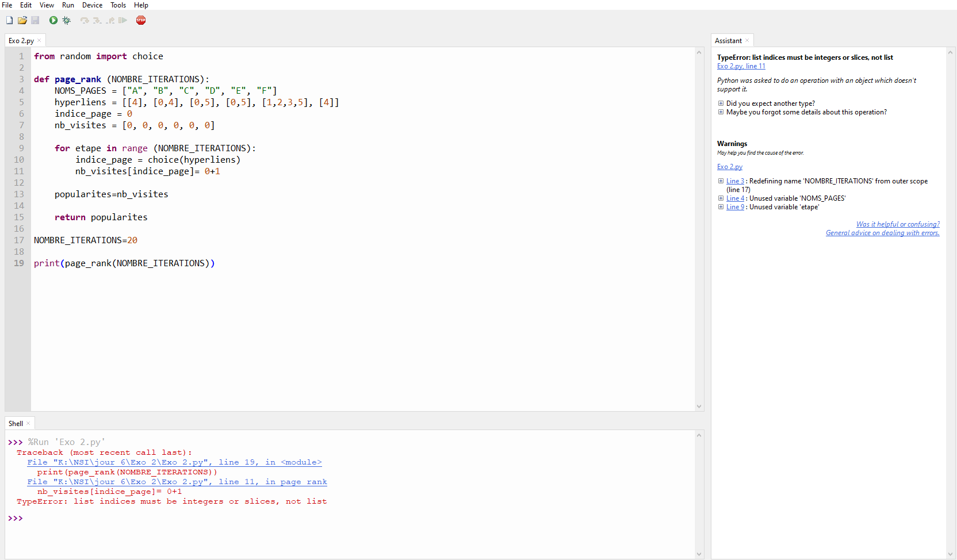Close the Assistant panel tab
957x560 pixels.
[x=747, y=41]
